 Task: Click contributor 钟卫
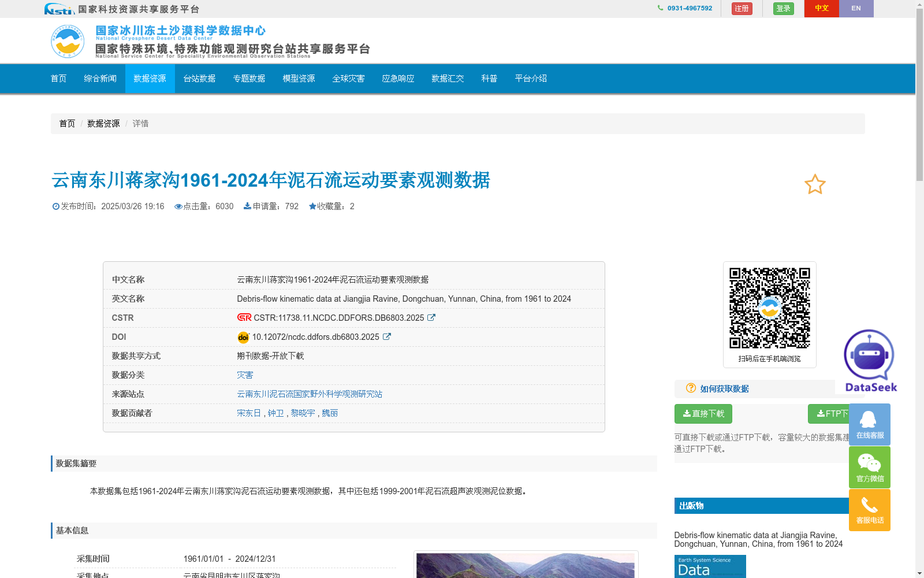point(276,413)
